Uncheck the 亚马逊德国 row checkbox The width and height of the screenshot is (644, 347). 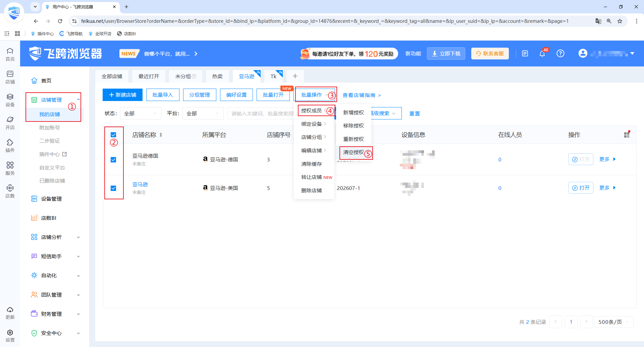click(113, 160)
